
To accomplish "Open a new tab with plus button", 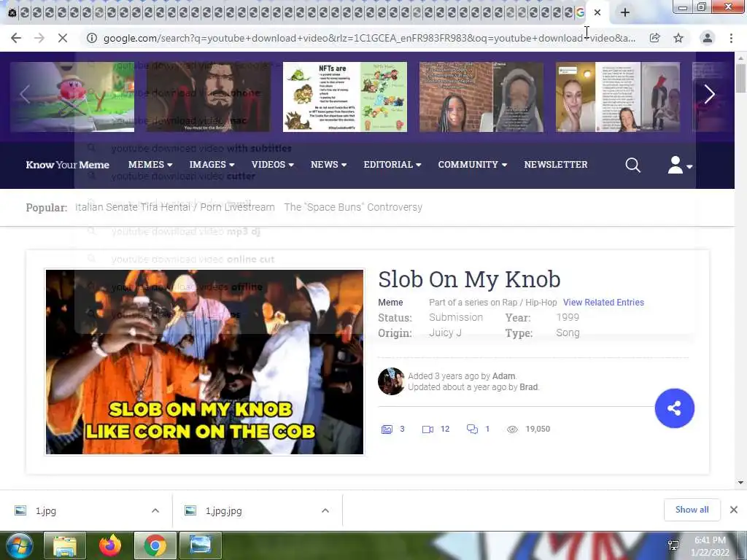I will 625,12.
